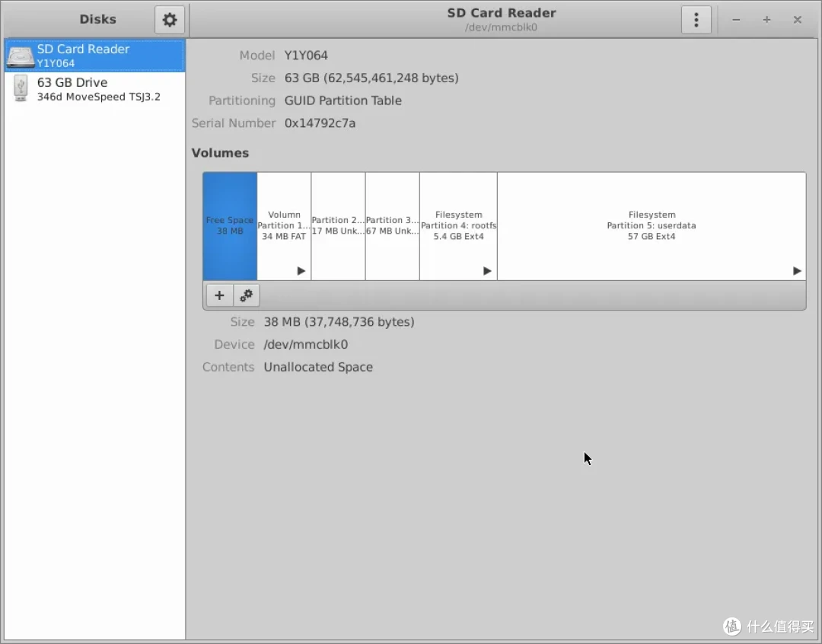
Task: Open the drive options three-dot menu
Action: click(x=696, y=20)
